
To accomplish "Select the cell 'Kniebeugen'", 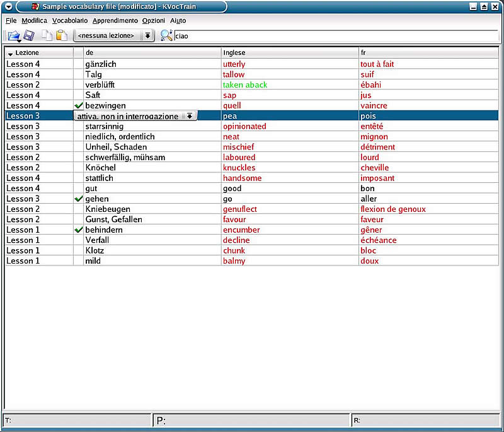I will (152, 209).
